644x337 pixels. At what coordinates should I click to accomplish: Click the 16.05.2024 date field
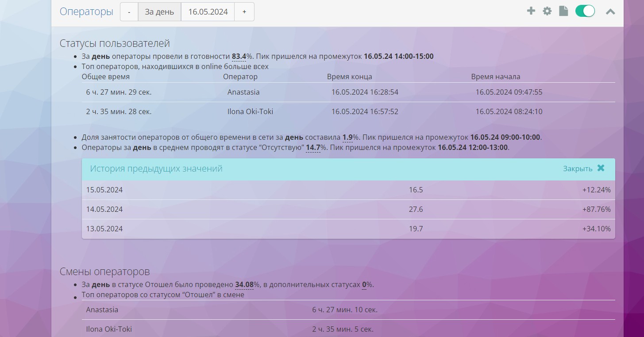pyautogui.click(x=208, y=12)
